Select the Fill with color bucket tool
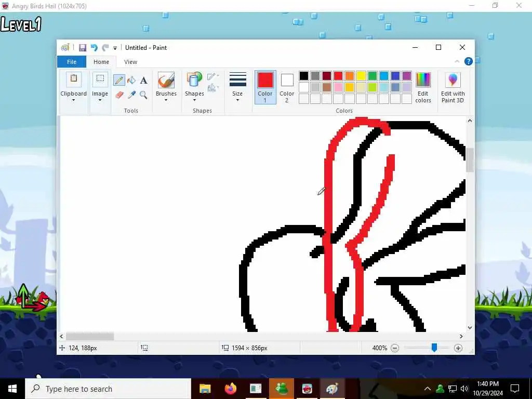 pos(131,81)
